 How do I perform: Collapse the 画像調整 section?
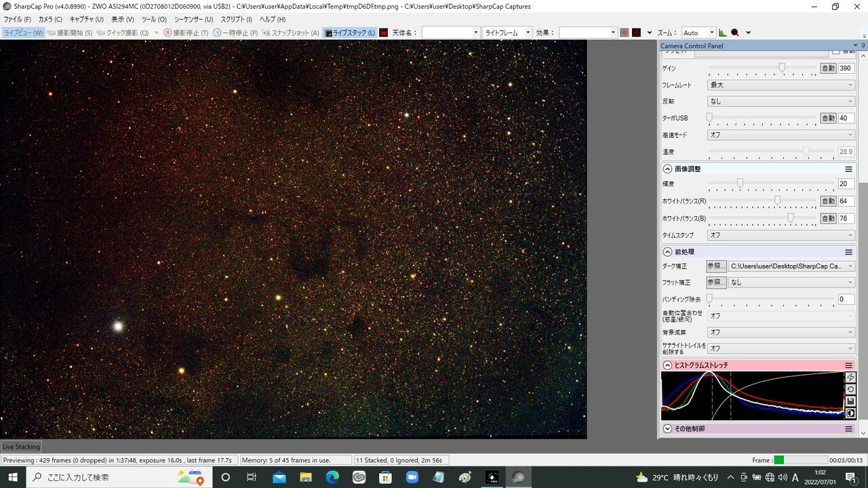(x=667, y=169)
